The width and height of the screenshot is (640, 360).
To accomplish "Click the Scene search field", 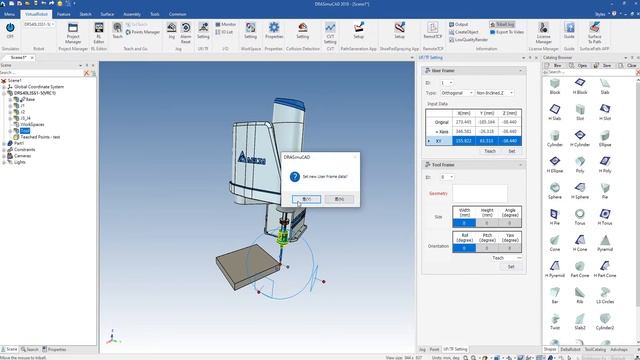I will coord(41,73).
